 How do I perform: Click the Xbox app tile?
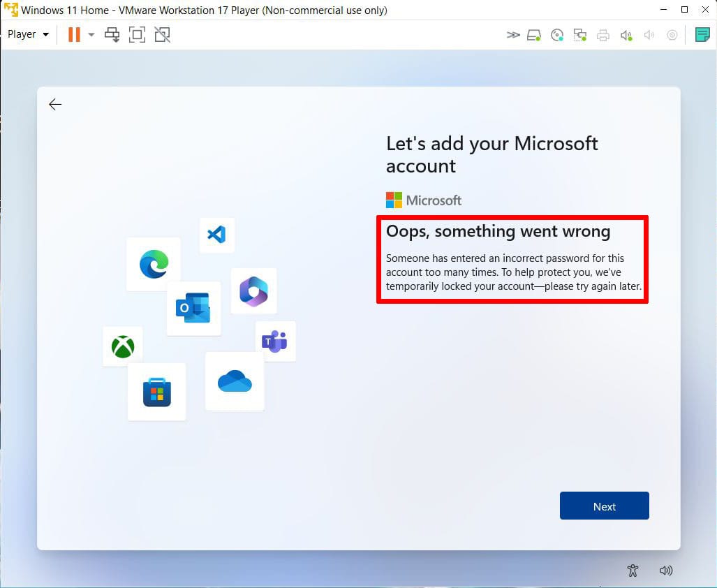pos(123,346)
